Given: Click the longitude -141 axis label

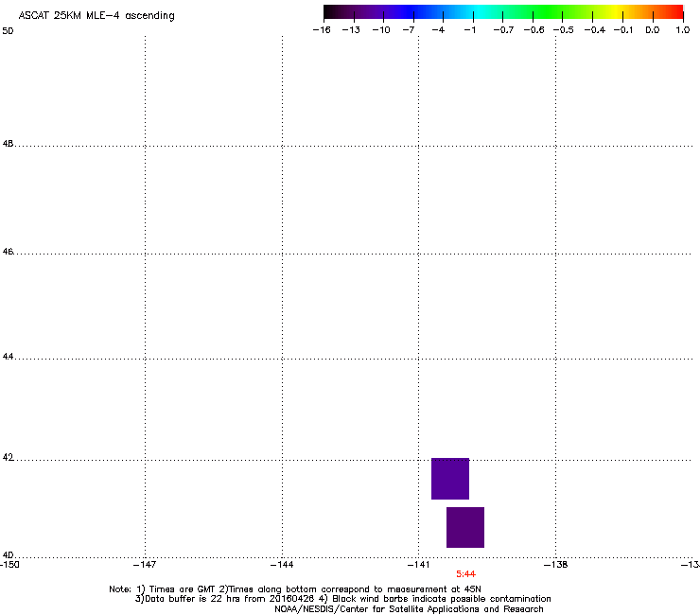Looking at the screenshot, I should 418,565.
